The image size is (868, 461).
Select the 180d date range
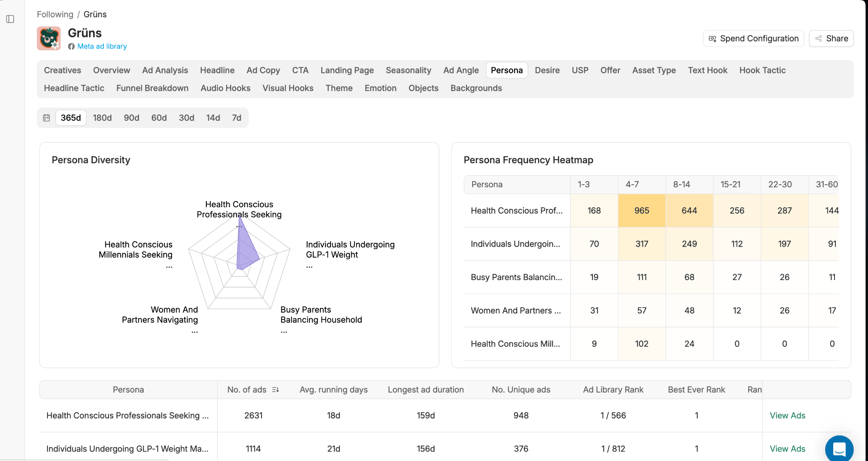pos(102,118)
